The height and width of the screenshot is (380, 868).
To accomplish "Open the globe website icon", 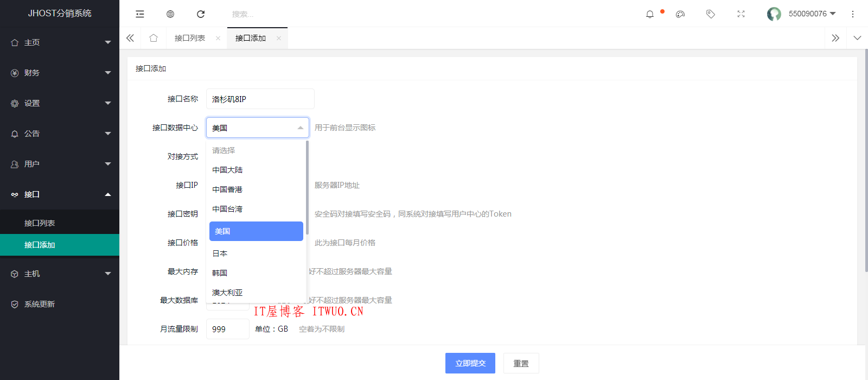I will [x=170, y=14].
